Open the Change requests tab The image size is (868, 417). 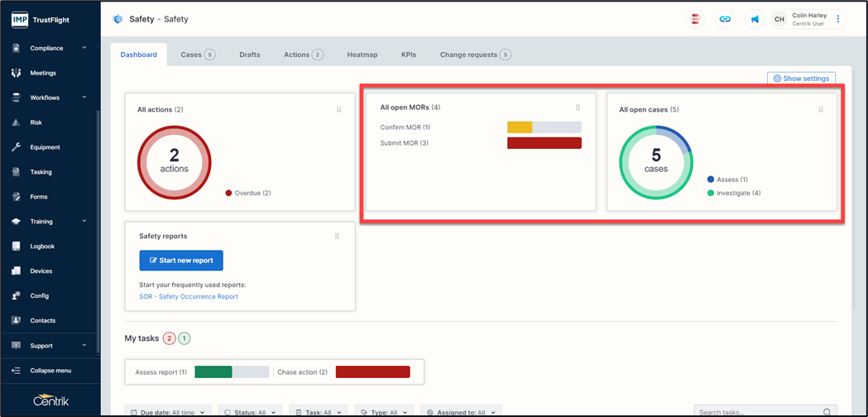[475, 55]
